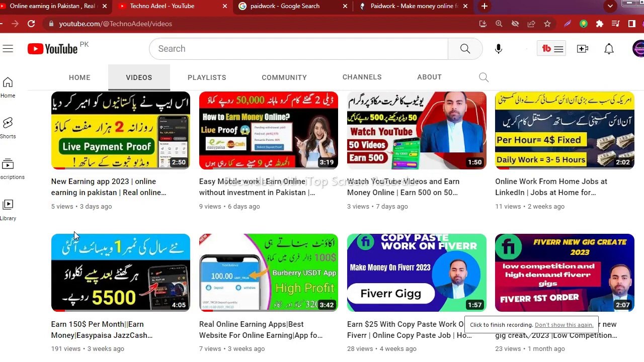Click the address bar URL
Screen dimensions: 644x362
pos(115,24)
